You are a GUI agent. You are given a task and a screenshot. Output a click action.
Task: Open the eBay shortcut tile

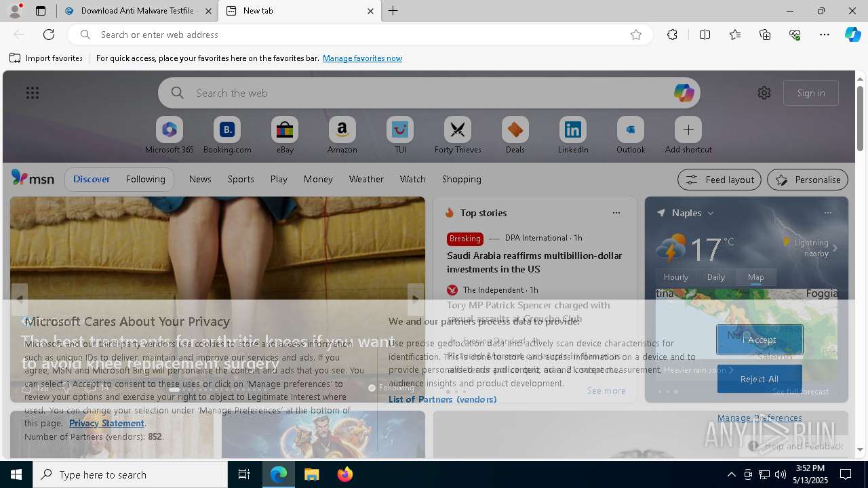(285, 136)
